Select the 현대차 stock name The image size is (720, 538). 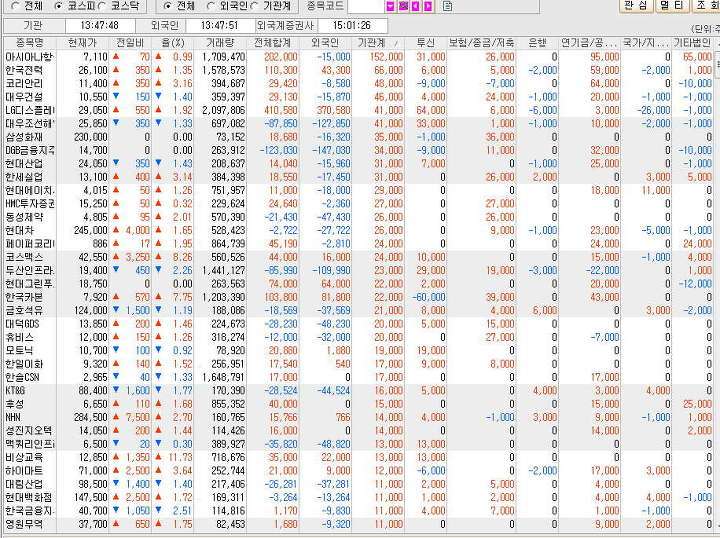[x=19, y=230]
